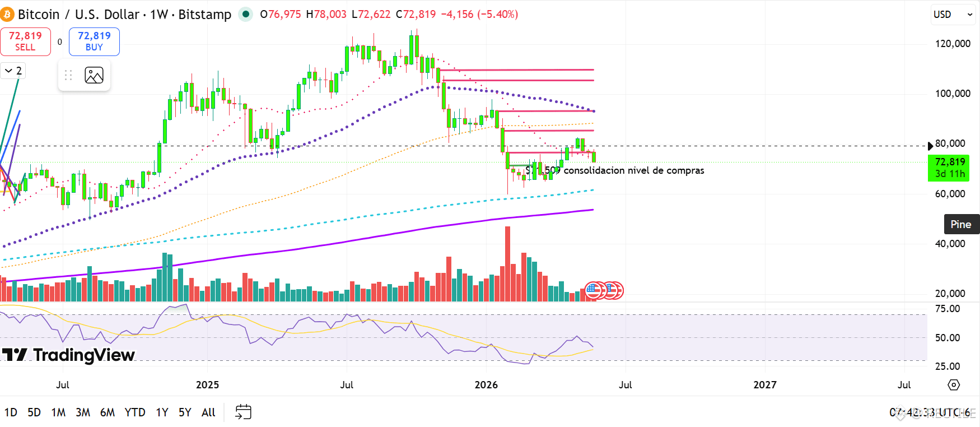Click the RSI 75.00 scale label
The height and width of the screenshot is (427, 980).
[948, 309]
